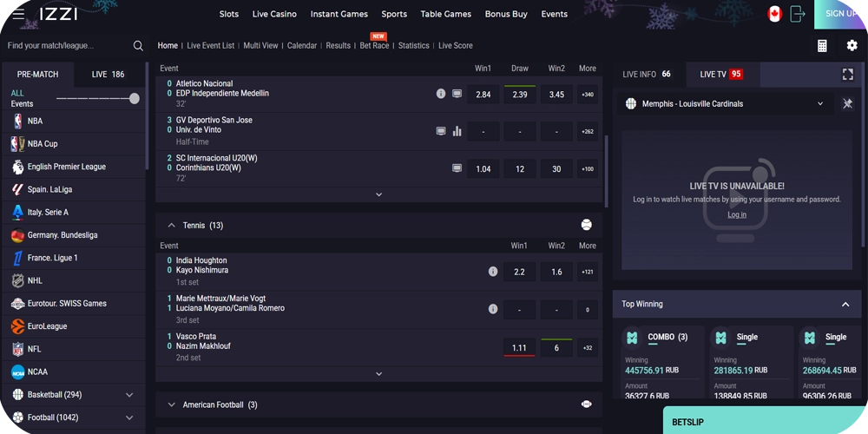Click the play icon in live TV area
Screen dimensions: 868x434
736,200
